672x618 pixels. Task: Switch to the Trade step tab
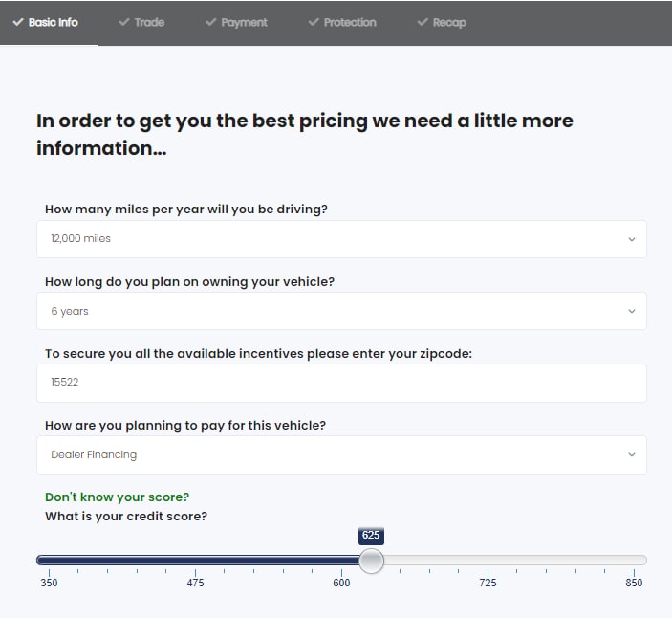coord(141,22)
